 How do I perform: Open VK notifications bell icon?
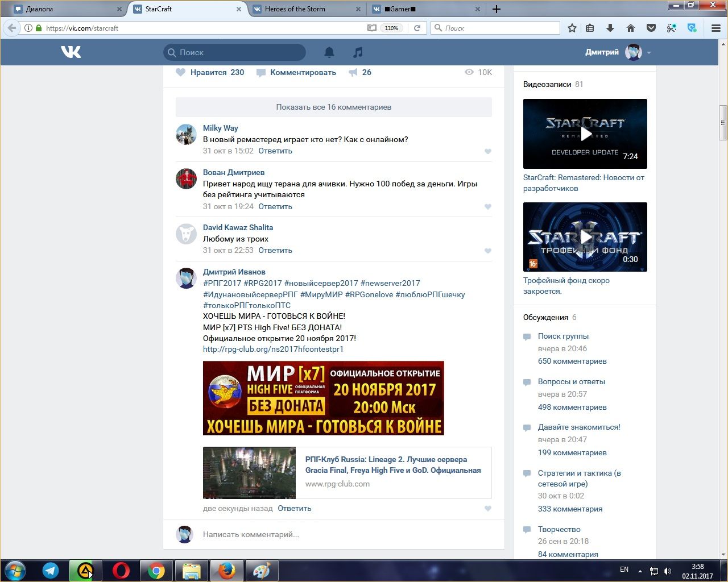click(x=329, y=52)
